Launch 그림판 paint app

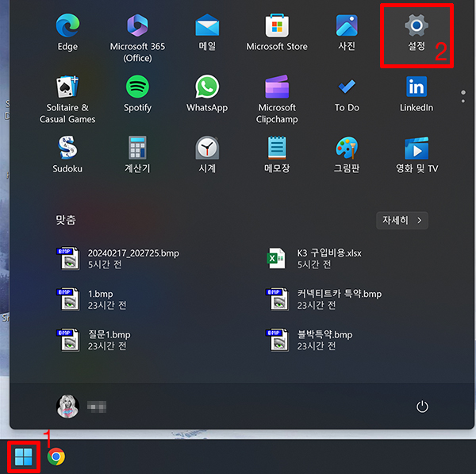(347, 155)
